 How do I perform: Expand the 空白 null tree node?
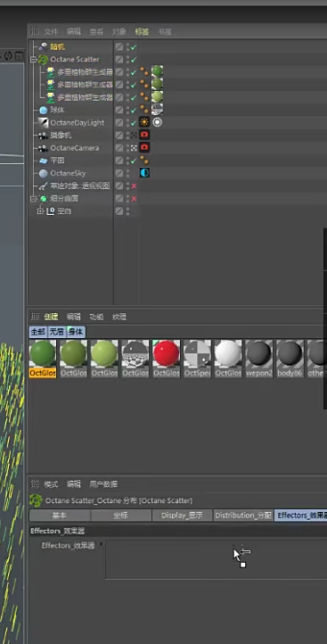pos(40,211)
